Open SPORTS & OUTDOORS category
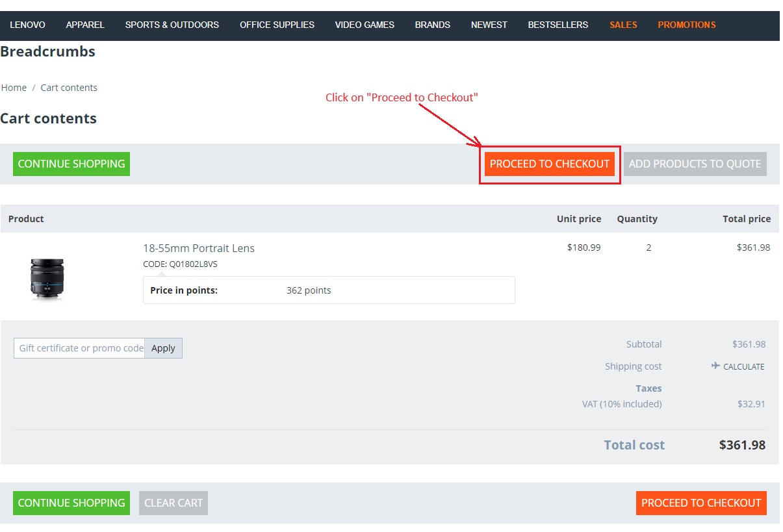Image resolution: width=783 pixels, height=532 pixels. click(172, 25)
